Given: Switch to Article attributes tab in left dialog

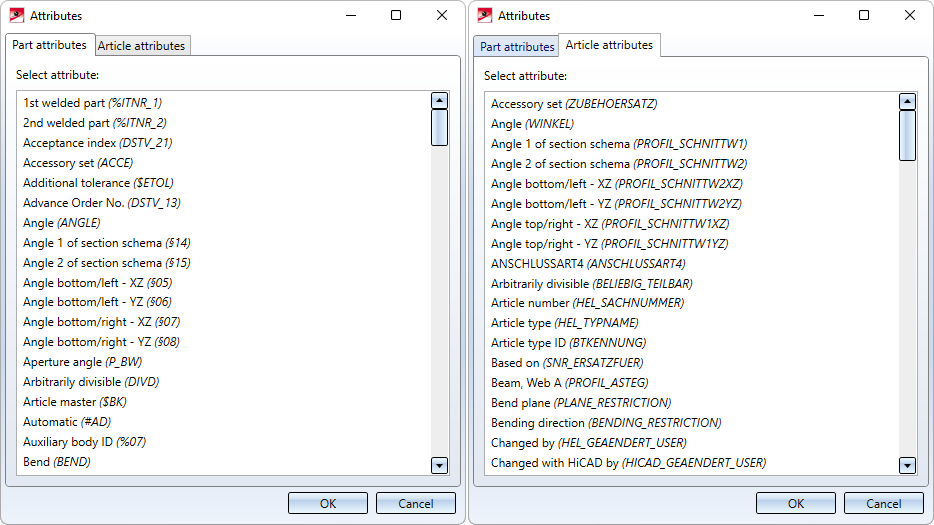Looking at the screenshot, I should click(141, 46).
